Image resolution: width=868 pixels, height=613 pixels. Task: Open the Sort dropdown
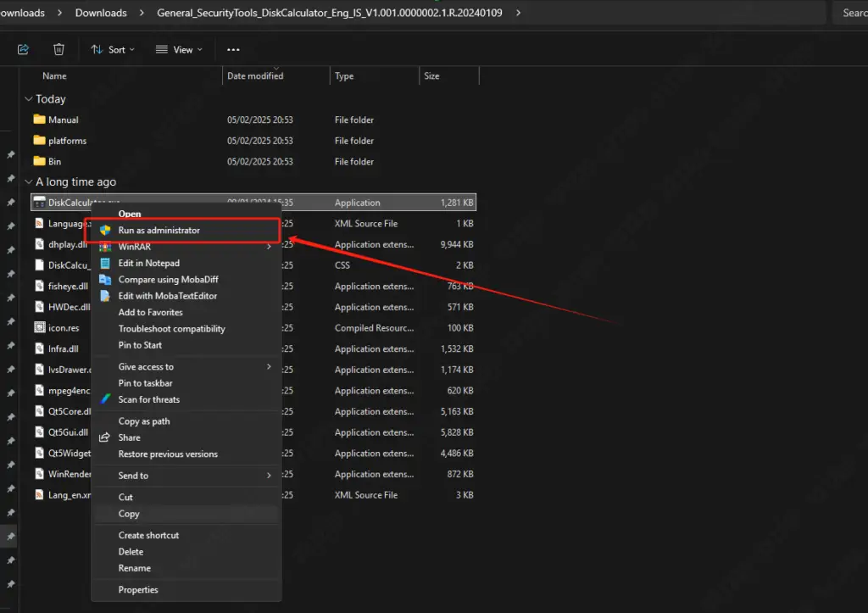[112, 49]
